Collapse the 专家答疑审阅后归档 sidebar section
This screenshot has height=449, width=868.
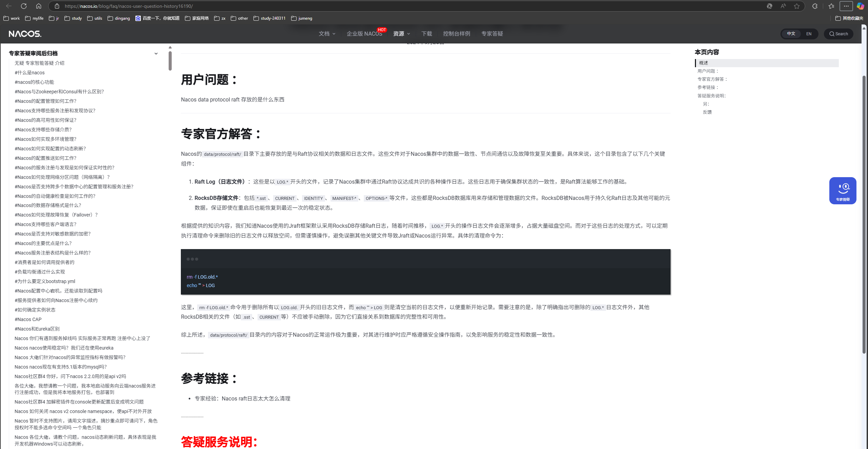coord(156,54)
